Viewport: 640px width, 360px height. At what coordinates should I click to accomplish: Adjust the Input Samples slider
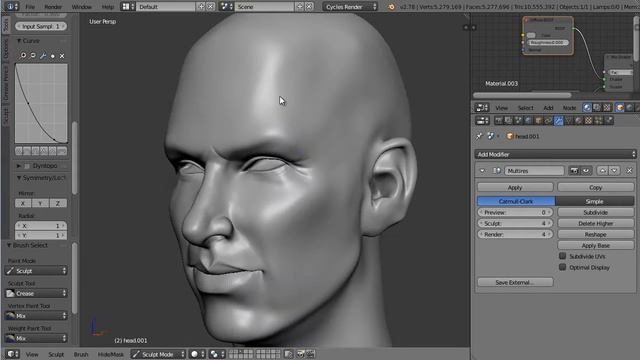(41, 26)
